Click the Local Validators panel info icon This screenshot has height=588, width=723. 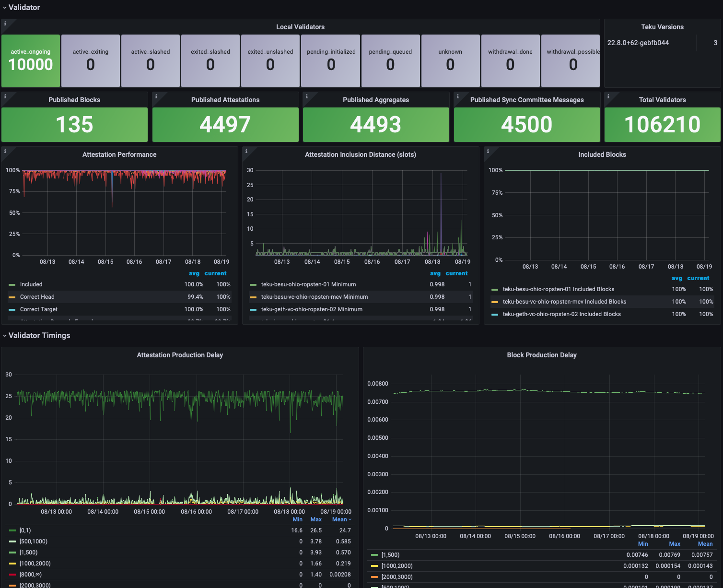[5, 24]
